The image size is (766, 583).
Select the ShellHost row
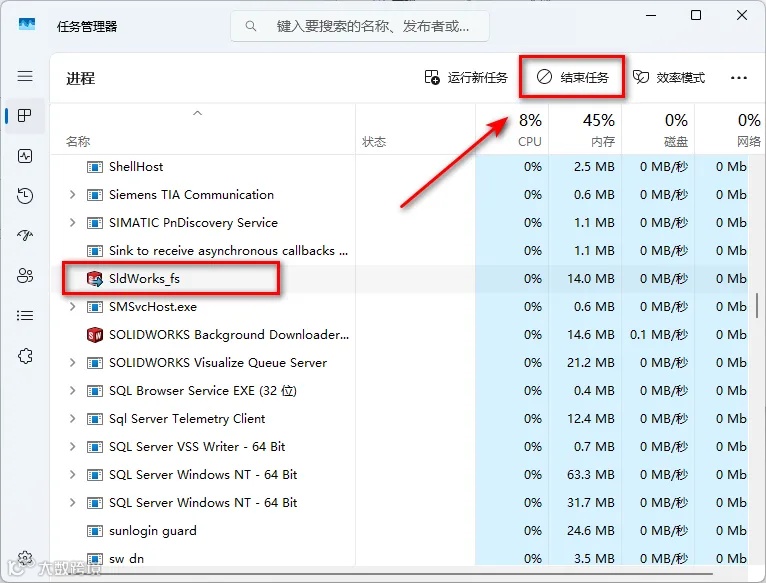coord(399,167)
